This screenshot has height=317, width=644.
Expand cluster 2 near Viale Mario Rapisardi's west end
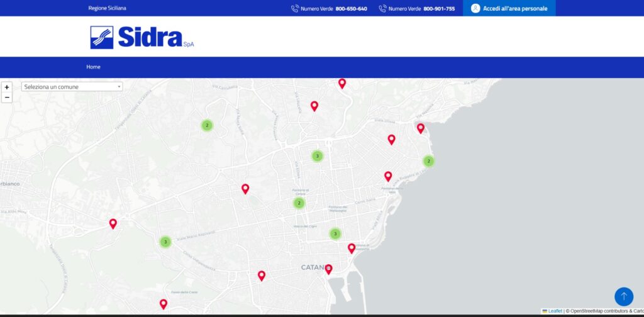pyautogui.click(x=299, y=203)
